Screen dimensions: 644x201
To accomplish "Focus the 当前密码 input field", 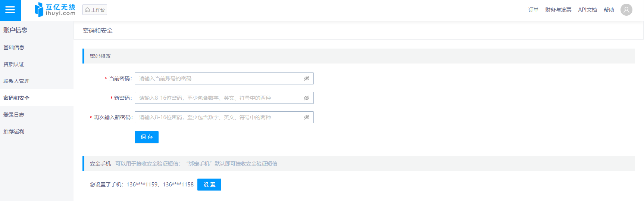I will (x=220, y=78).
